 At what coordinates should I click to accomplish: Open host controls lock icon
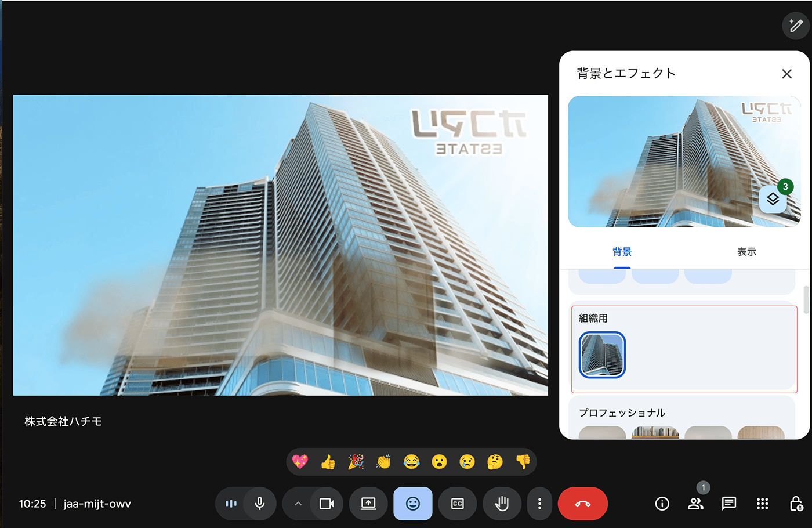pos(796,504)
